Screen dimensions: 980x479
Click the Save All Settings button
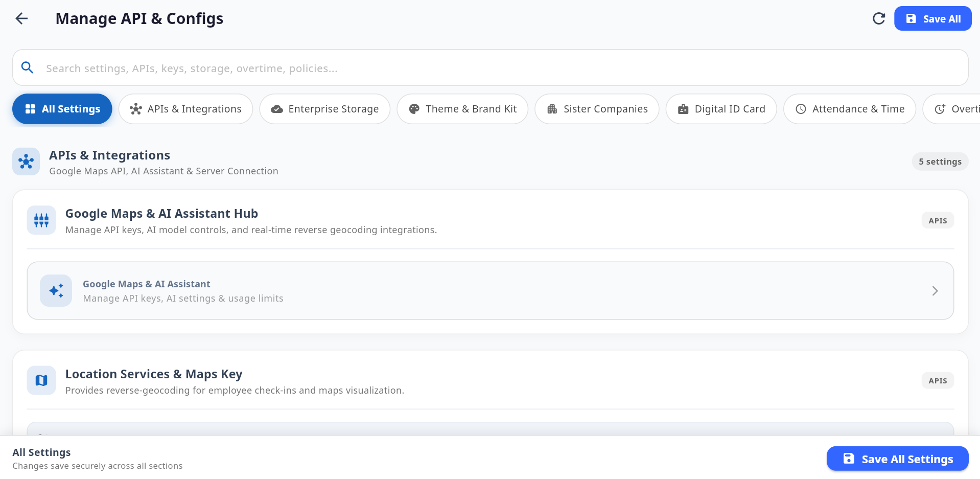click(x=898, y=459)
